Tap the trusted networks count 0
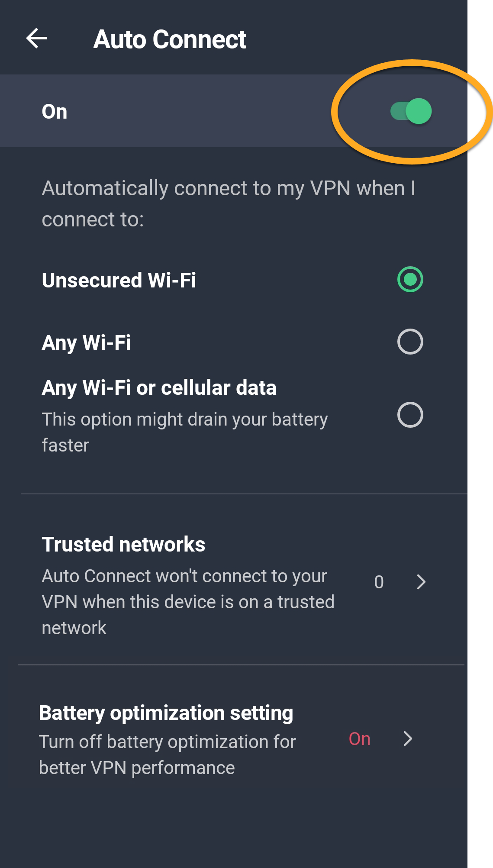493x868 pixels. click(x=379, y=582)
